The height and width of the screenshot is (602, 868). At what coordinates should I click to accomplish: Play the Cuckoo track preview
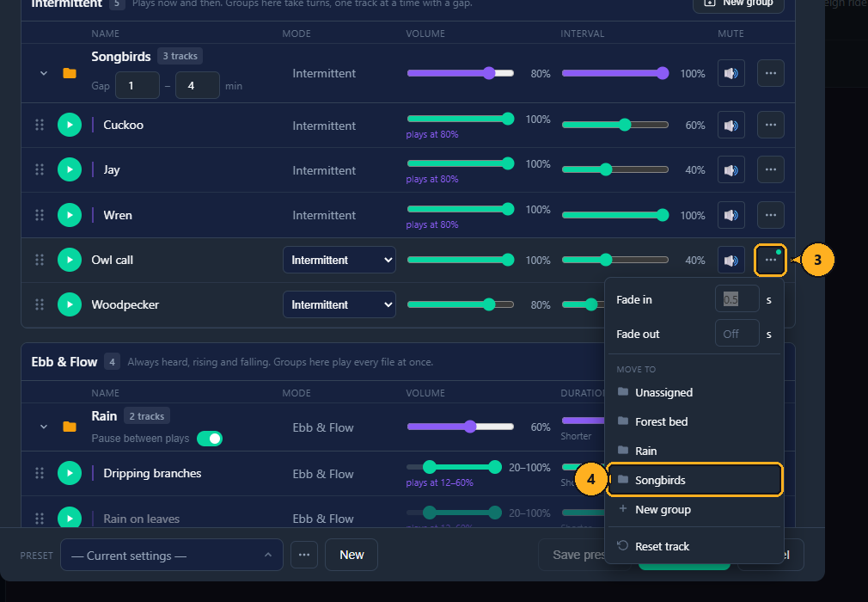(x=70, y=125)
